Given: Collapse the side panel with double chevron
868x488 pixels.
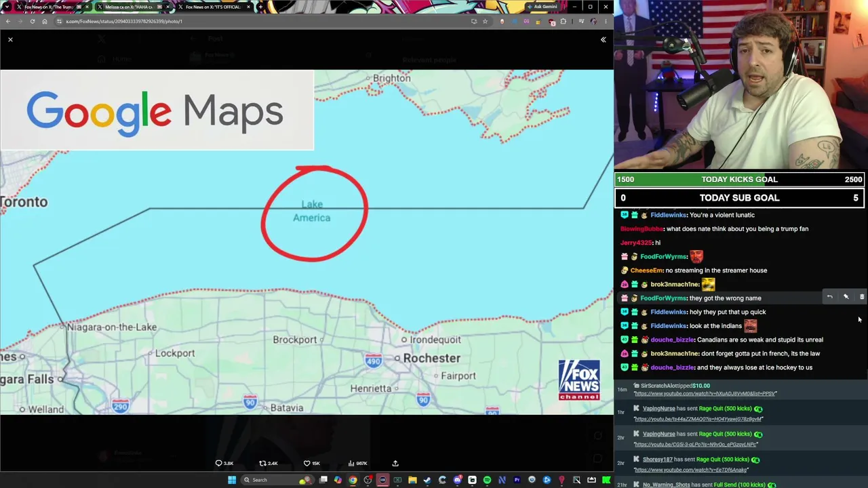Looking at the screenshot, I should click(x=603, y=40).
